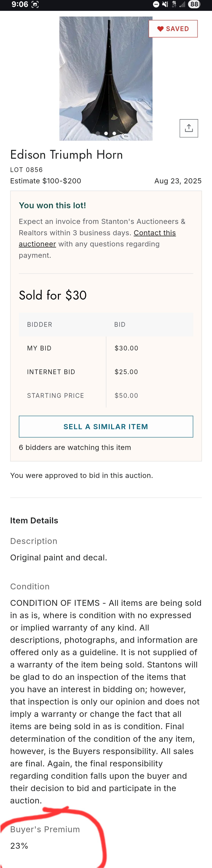The height and width of the screenshot is (868, 212).
Task: Select the third image carousel dot
Action: (114, 133)
